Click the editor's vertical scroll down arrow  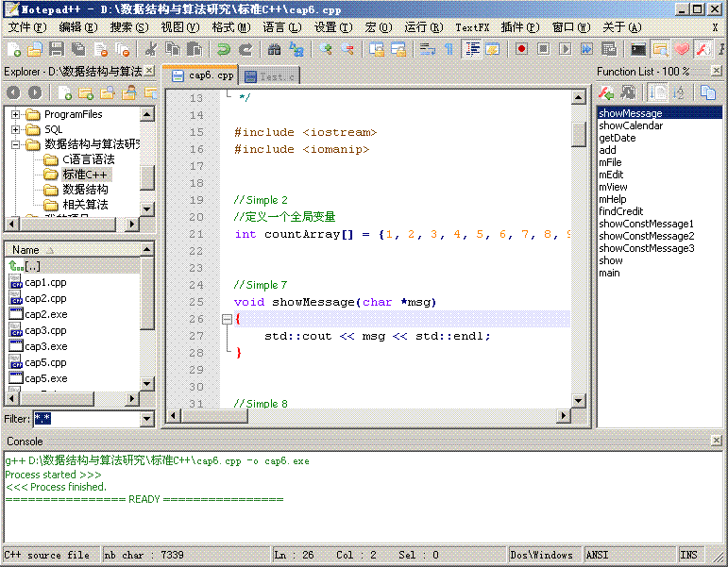point(578,400)
